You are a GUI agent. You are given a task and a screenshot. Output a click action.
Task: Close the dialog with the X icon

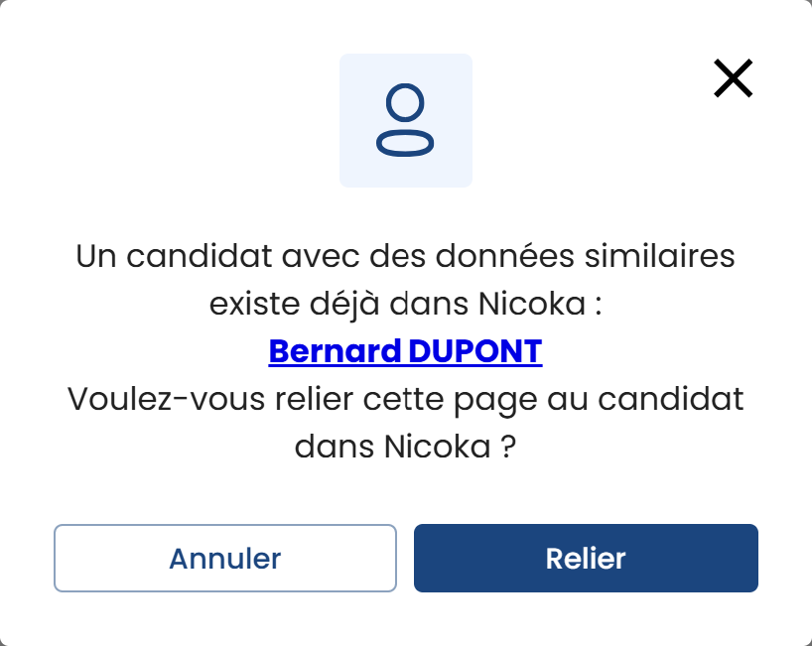click(733, 78)
